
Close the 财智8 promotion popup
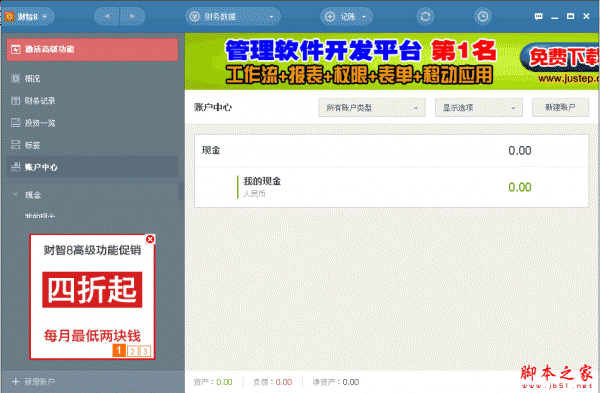tap(150, 239)
